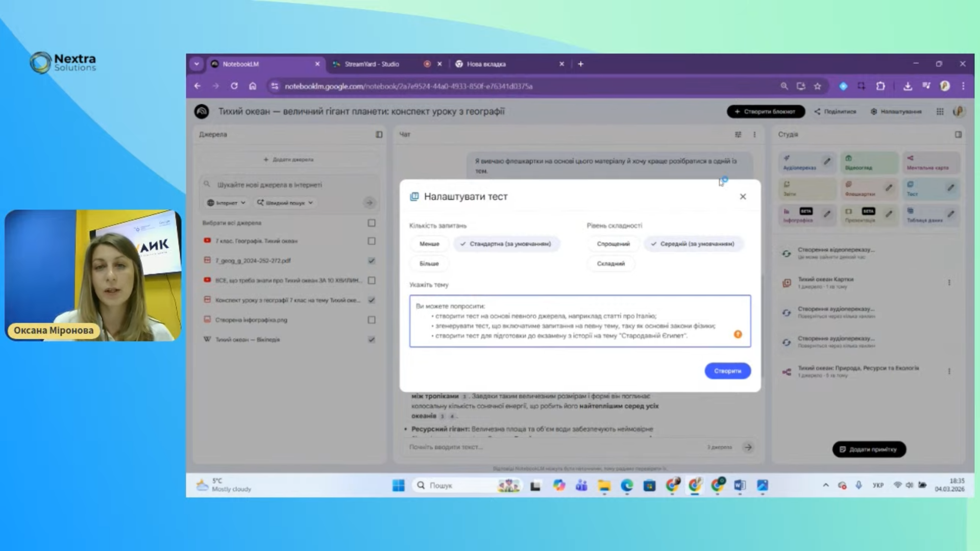
Task: Check the Вибрати всі джерела checkbox
Action: coord(372,223)
